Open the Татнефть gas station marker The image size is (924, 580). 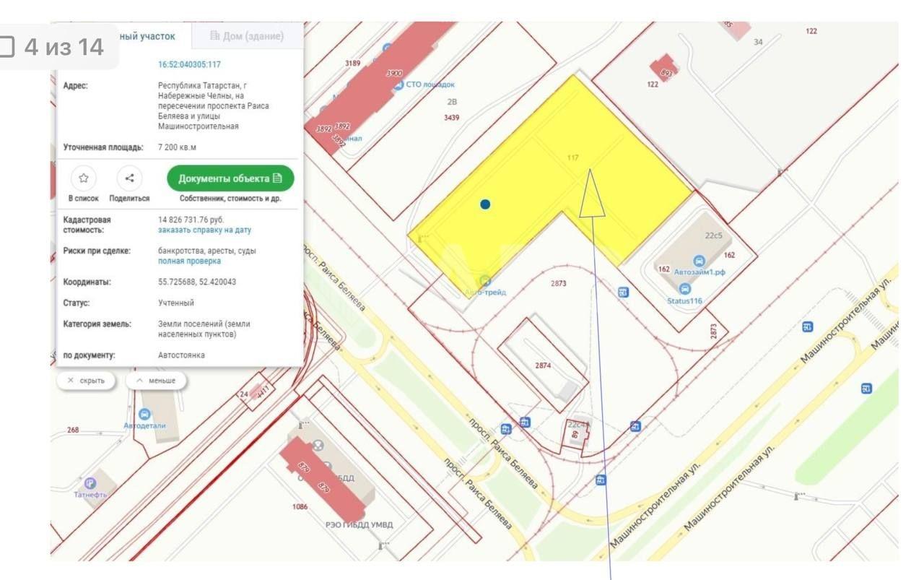coord(90,482)
